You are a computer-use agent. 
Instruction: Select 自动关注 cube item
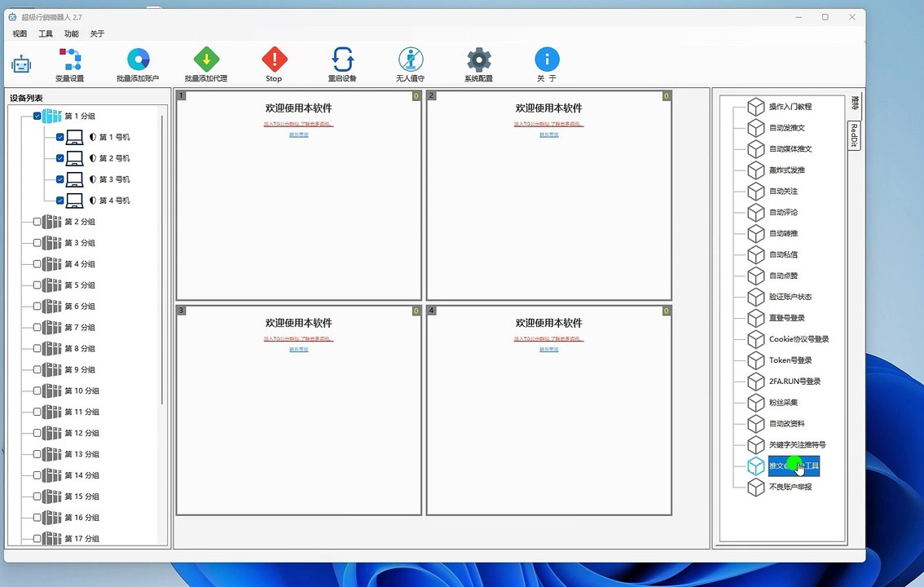[x=772, y=192]
